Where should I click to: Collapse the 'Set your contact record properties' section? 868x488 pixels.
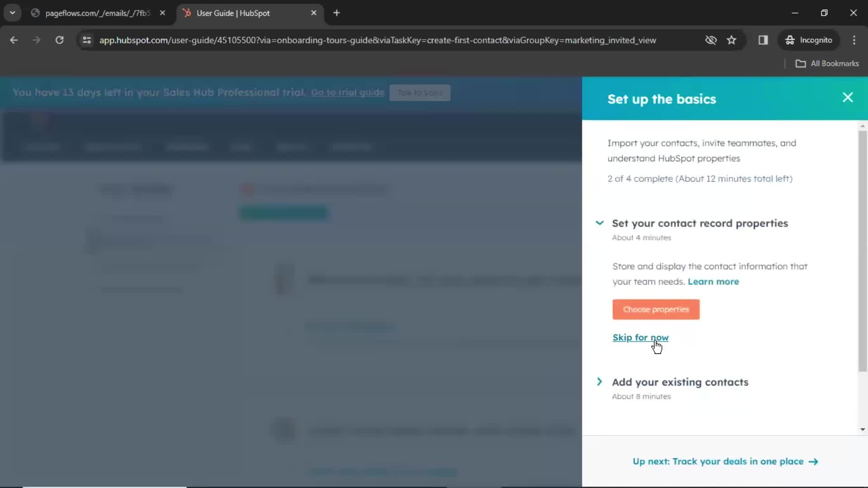[x=600, y=222]
